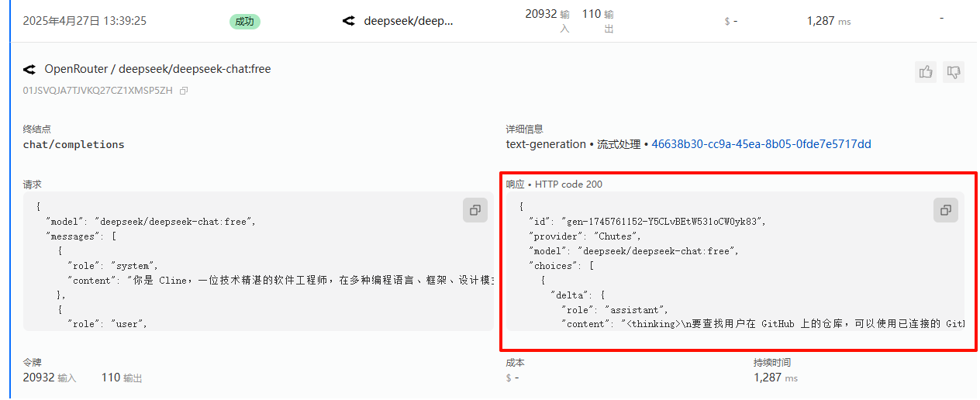Click the $ - cost in the top row

(x=730, y=21)
